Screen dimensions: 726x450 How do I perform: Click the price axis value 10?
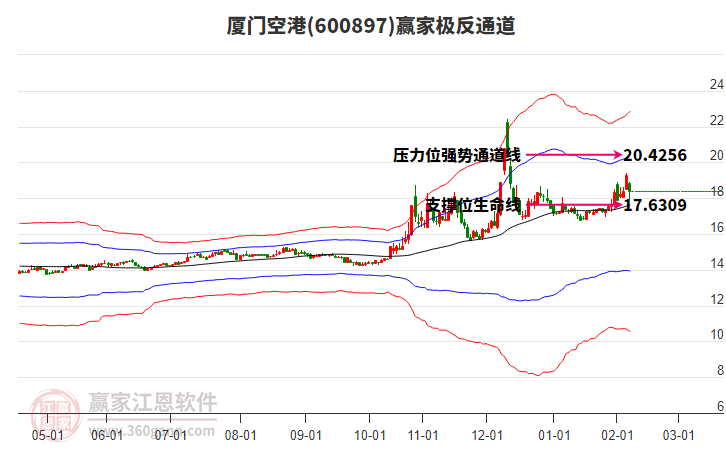[717, 334]
